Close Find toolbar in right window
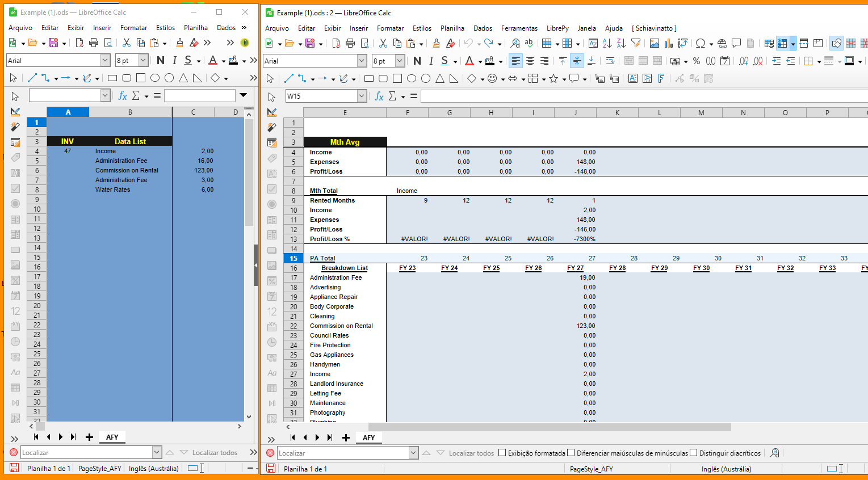Screen dimensions: 868x480 pos(270,453)
